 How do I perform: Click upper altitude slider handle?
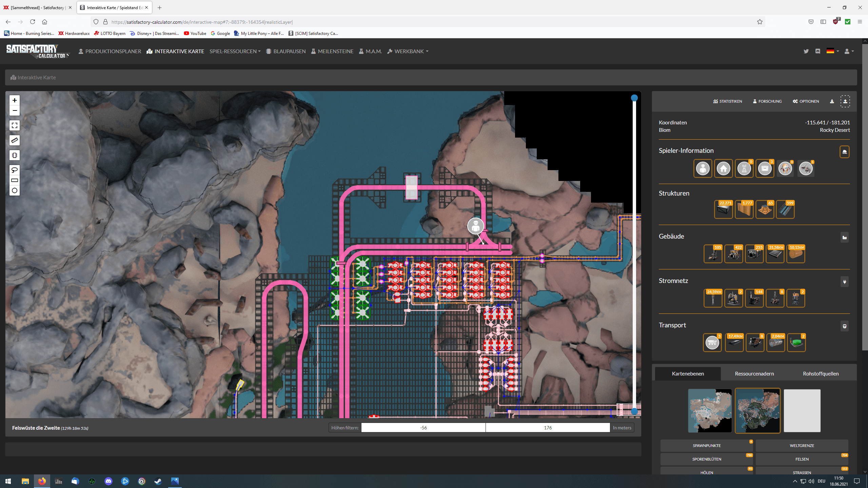click(634, 98)
